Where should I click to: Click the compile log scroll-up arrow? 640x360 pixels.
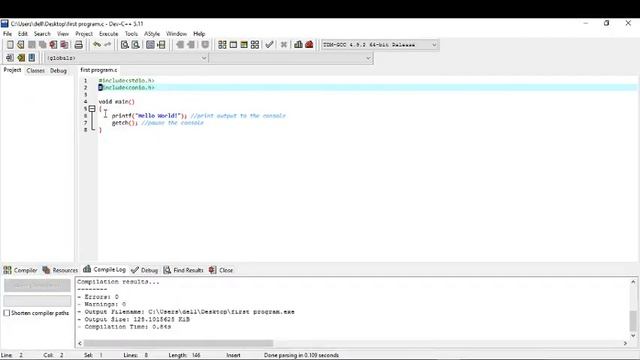633,282
